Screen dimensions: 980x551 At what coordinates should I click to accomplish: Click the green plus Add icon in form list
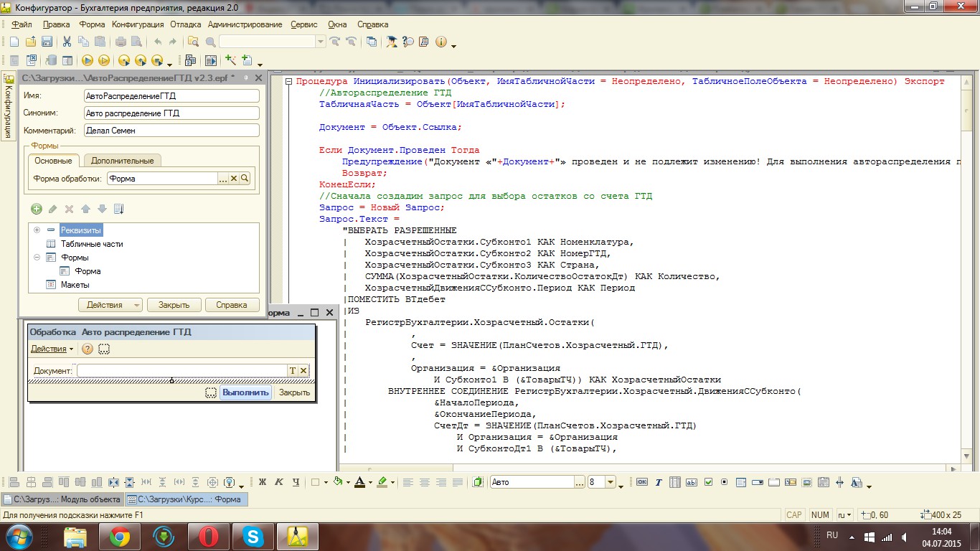[x=37, y=209]
